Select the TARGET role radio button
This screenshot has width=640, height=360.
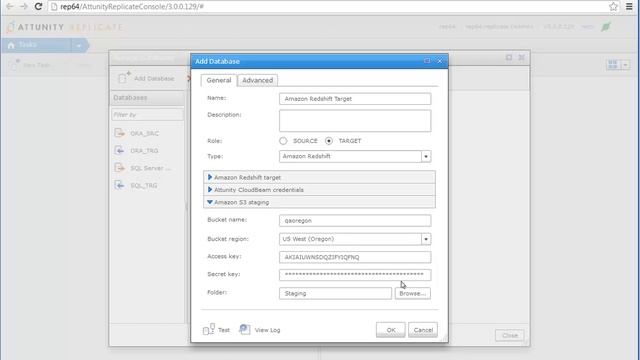click(329, 141)
